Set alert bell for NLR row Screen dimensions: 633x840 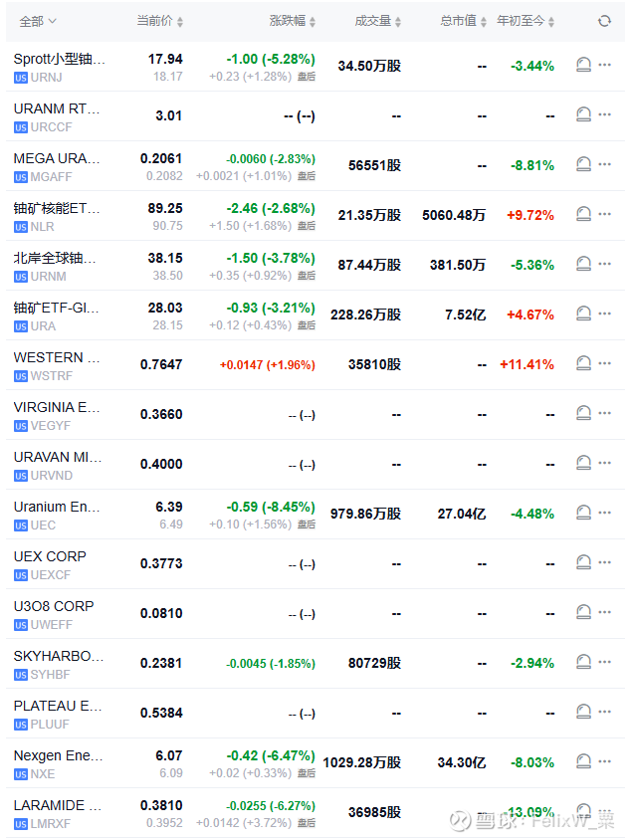coord(583,214)
